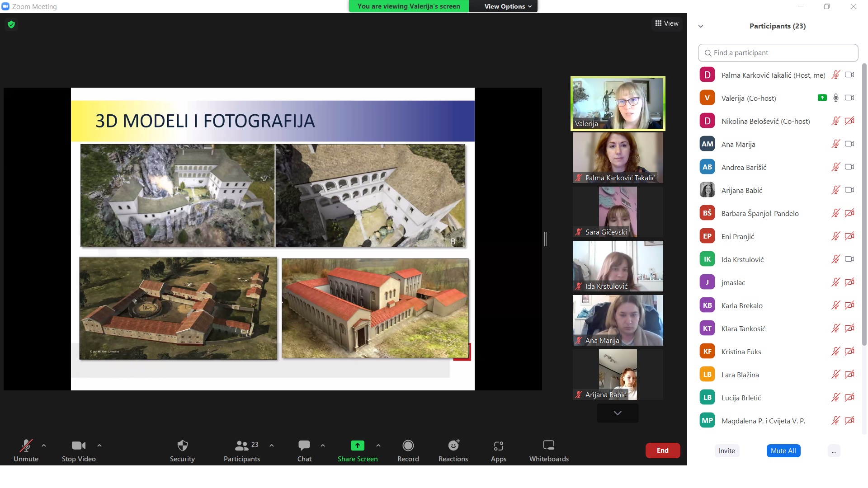The height and width of the screenshot is (488, 868).
Task: Unmute your microphone
Action: [x=26, y=450]
